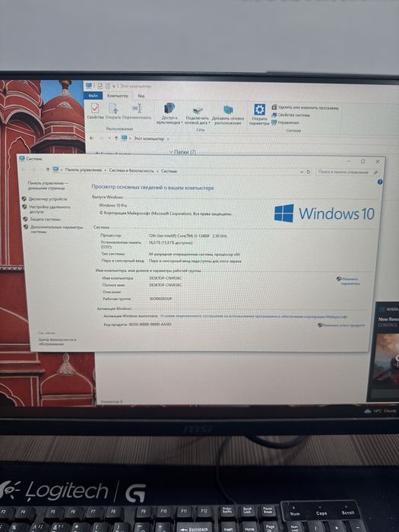Click Add network location (Добавить сетевое расположение)
The height and width of the screenshot is (532, 399).
[228, 115]
